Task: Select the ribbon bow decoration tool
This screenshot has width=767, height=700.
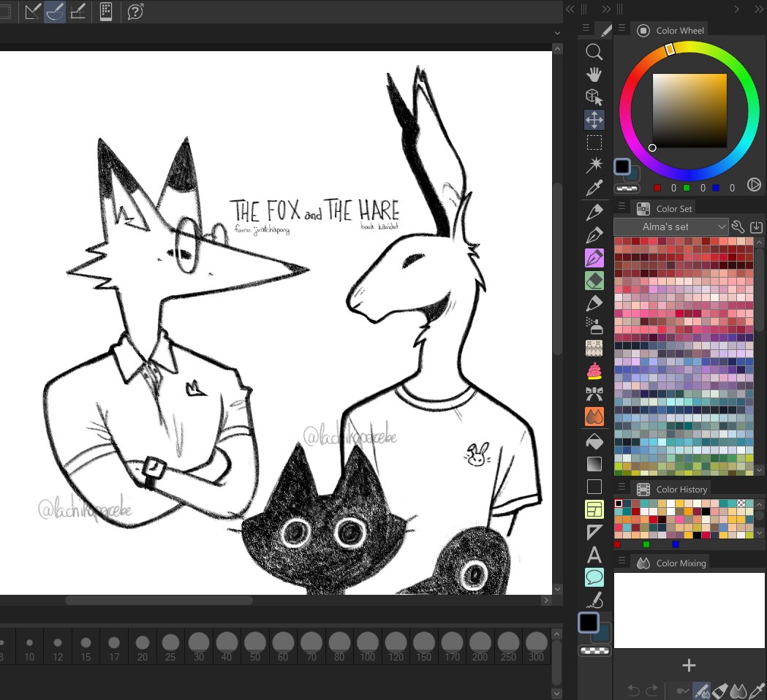Action: (x=594, y=394)
